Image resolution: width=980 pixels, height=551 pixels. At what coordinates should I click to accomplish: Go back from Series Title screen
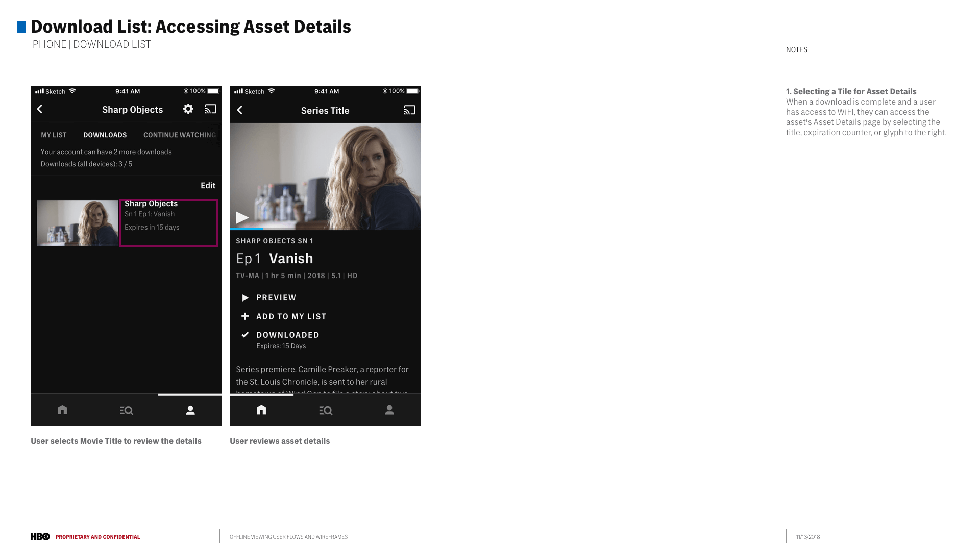click(239, 110)
